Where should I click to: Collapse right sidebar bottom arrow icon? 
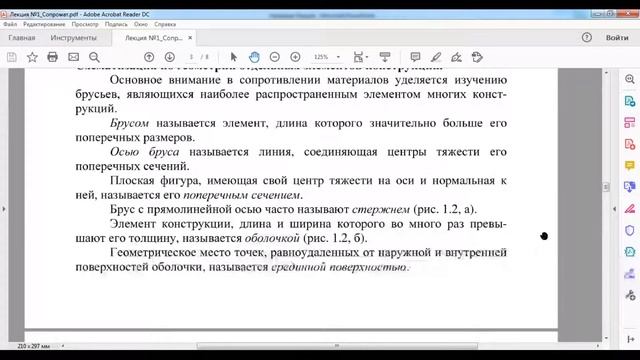tap(630, 339)
